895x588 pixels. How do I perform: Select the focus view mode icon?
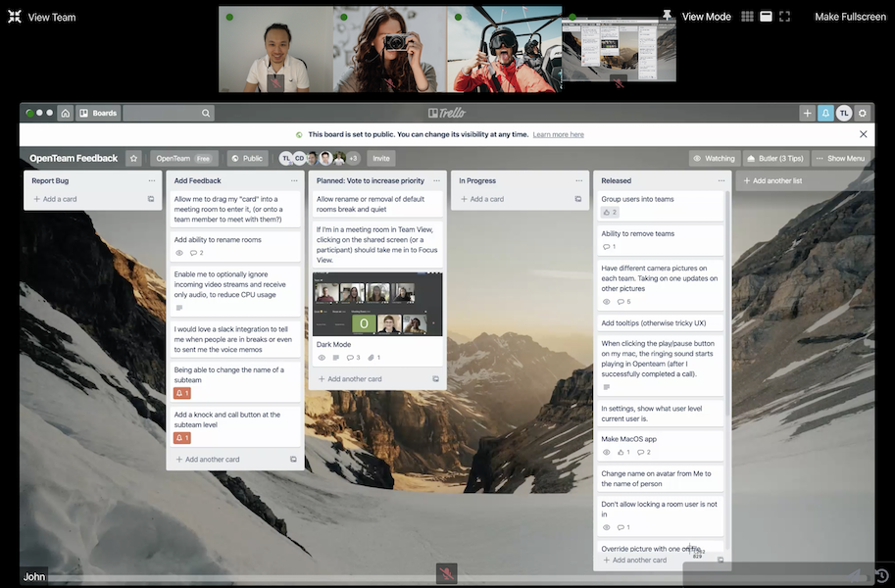click(x=766, y=17)
